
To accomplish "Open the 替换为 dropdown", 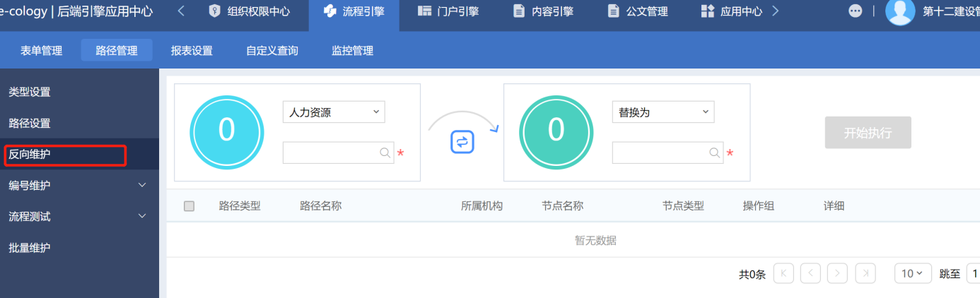I will click(663, 112).
